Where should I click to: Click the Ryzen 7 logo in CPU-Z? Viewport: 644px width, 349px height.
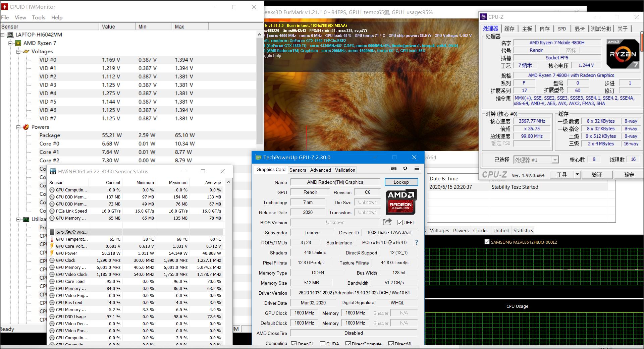623,54
